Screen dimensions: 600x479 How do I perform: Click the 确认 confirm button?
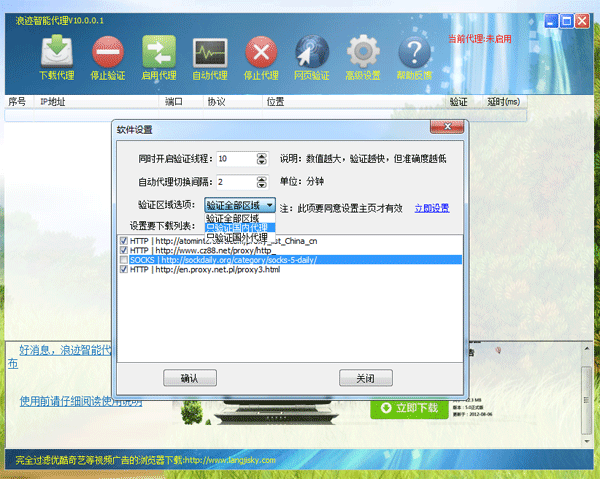pos(190,378)
